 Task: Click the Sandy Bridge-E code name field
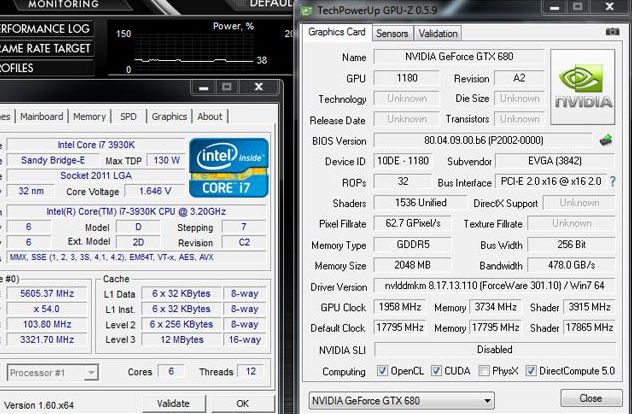53,160
